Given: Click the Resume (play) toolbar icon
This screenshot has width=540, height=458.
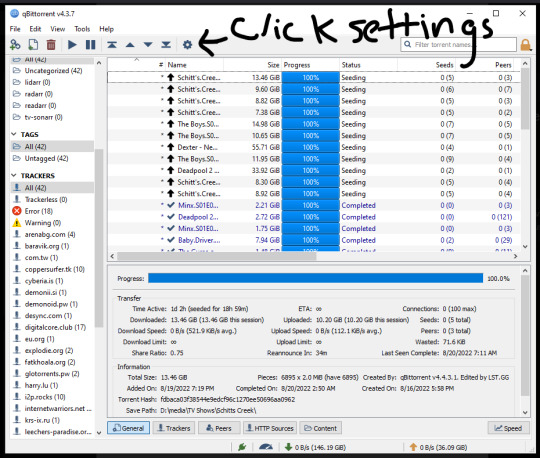Looking at the screenshot, I should (72, 45).
